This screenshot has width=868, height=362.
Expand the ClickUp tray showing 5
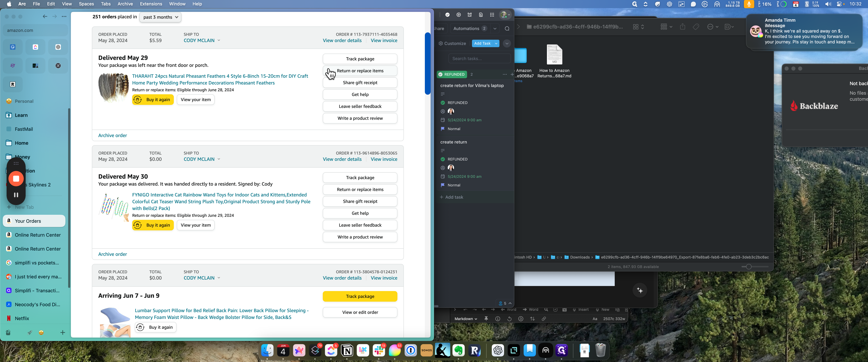point(505,303)
